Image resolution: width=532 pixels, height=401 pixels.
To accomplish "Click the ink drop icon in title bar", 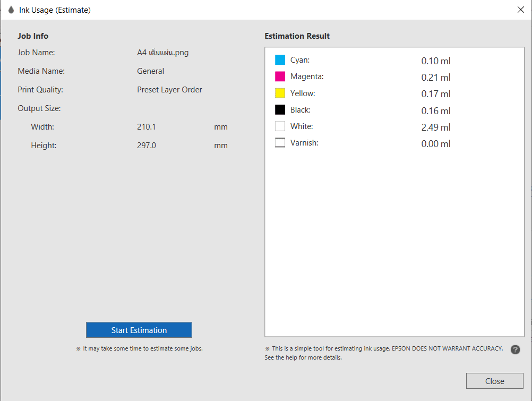I will (11, 10).
